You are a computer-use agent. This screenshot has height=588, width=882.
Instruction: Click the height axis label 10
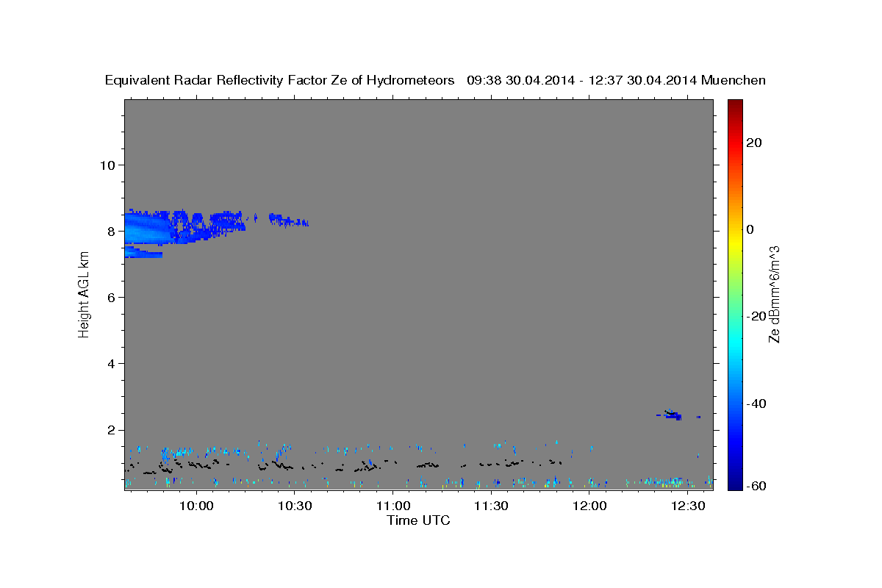point(107,165)
